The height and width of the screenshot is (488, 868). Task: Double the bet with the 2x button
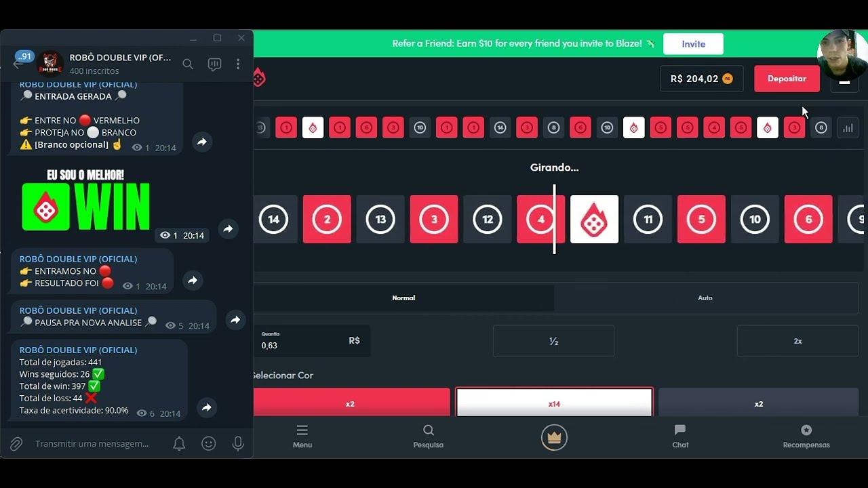(797, 341)
